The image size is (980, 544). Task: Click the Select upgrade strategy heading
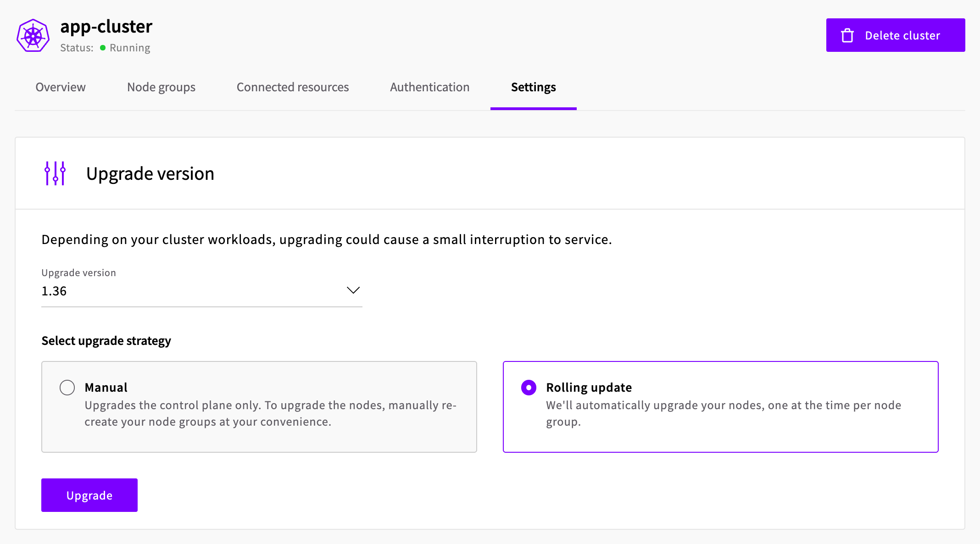pyautogui.click(x=106, y=341)
